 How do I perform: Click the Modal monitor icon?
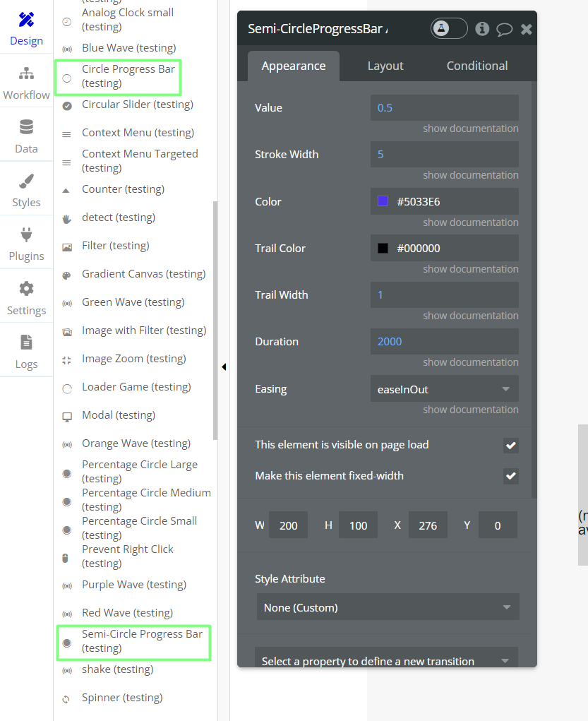(67, 417)
